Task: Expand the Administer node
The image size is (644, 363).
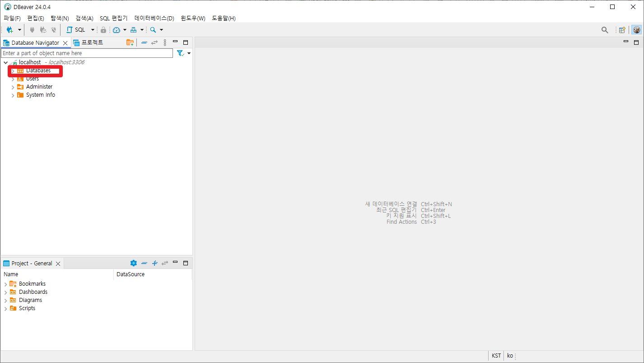Action: (13, 87)
